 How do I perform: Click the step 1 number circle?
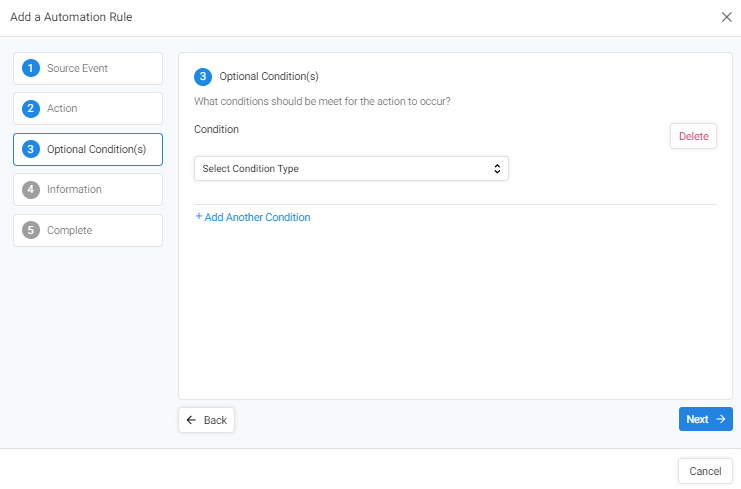pyautogui.click(x=31, y=69)
